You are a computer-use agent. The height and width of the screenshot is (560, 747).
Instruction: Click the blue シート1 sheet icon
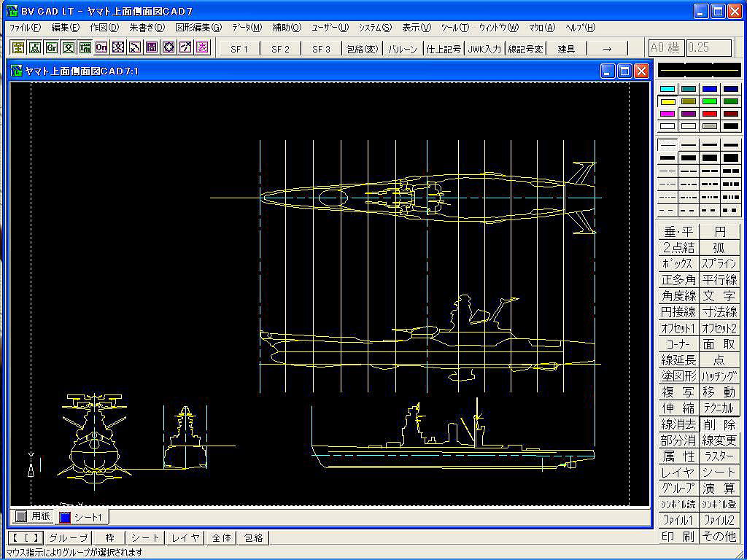pyautogui.click(x=65, y=517)
